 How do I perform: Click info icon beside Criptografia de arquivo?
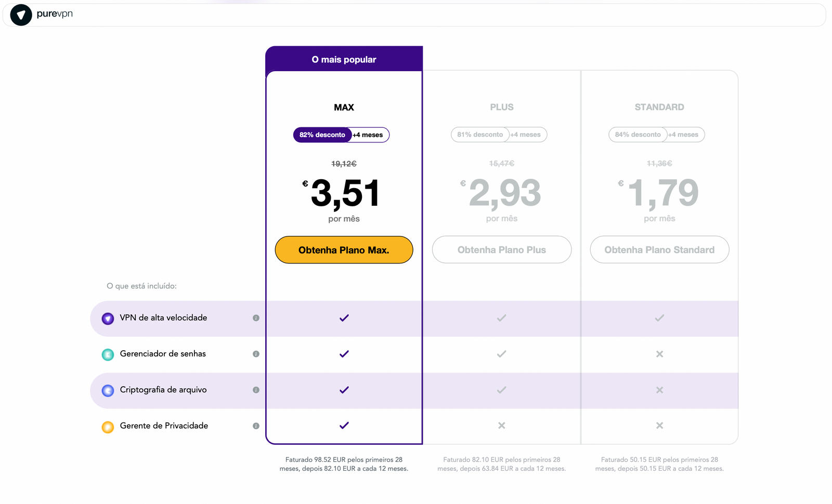(x=256, y=390)
